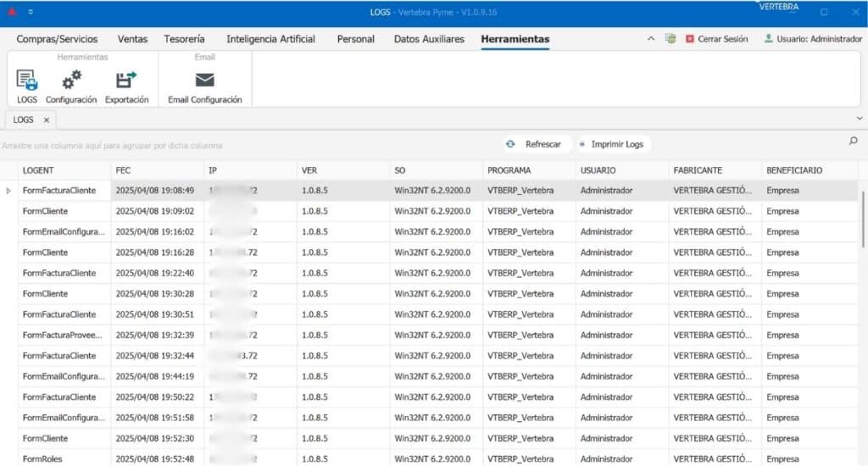Open Email Configuración envelope icon
The image size is (868, 466).
pyautogui.click(x=205, y=80)
